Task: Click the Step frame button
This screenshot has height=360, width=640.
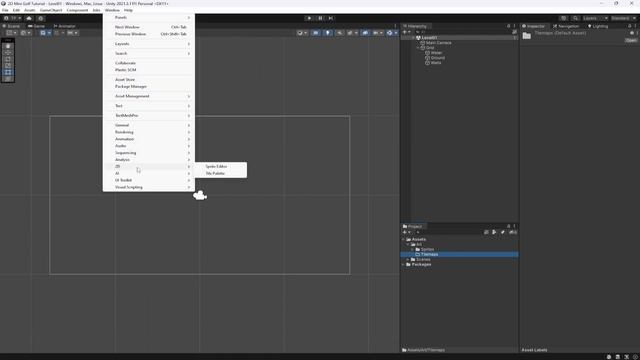Action: click(x=331, y=18)
